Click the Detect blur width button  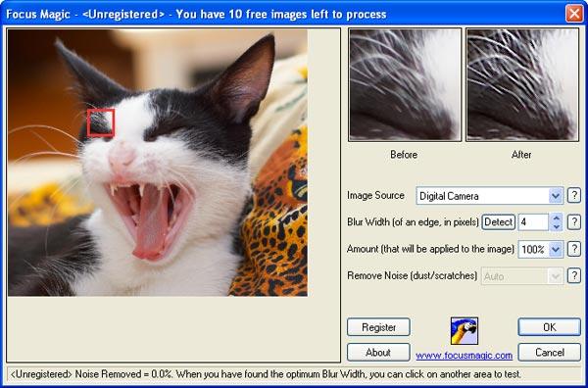point(499,222)
